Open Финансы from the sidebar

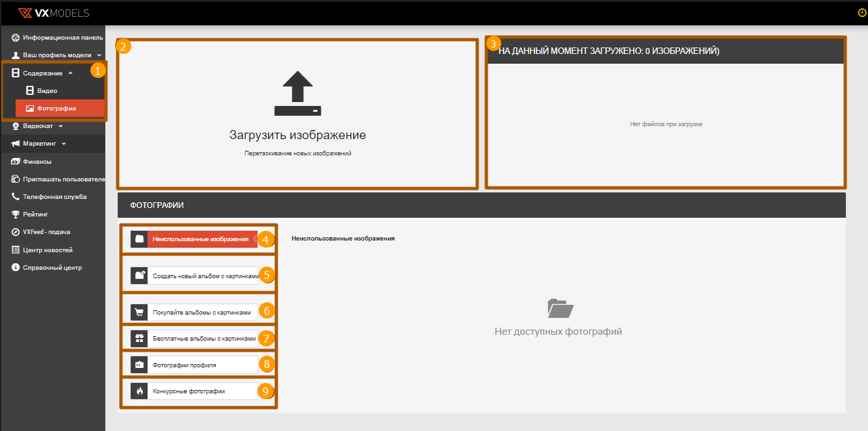[37, 161]
